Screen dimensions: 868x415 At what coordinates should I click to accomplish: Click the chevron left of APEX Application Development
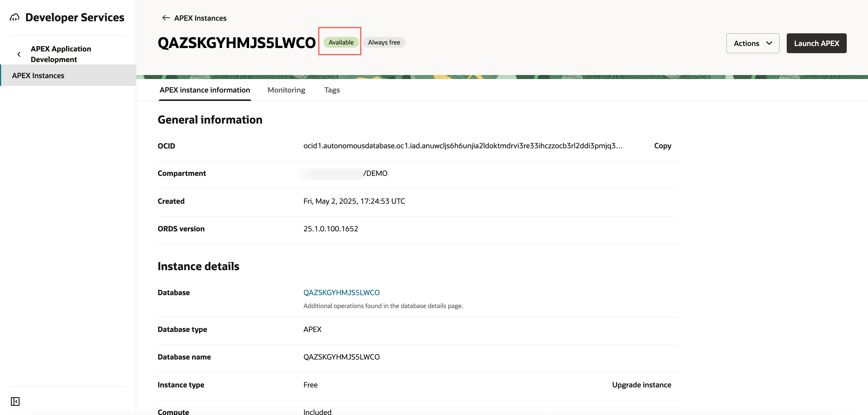point(19,54)
